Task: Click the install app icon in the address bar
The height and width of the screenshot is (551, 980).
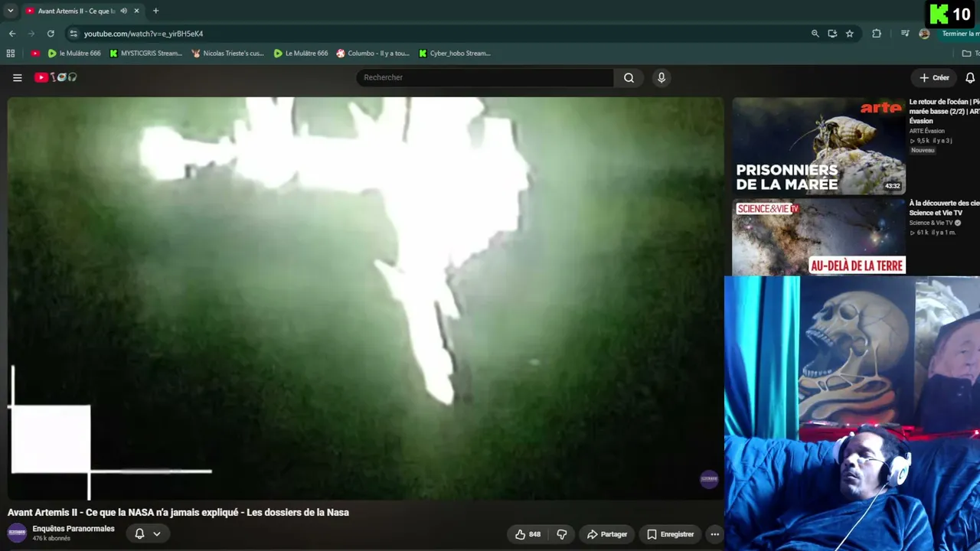Action: [x=832, y=34]
